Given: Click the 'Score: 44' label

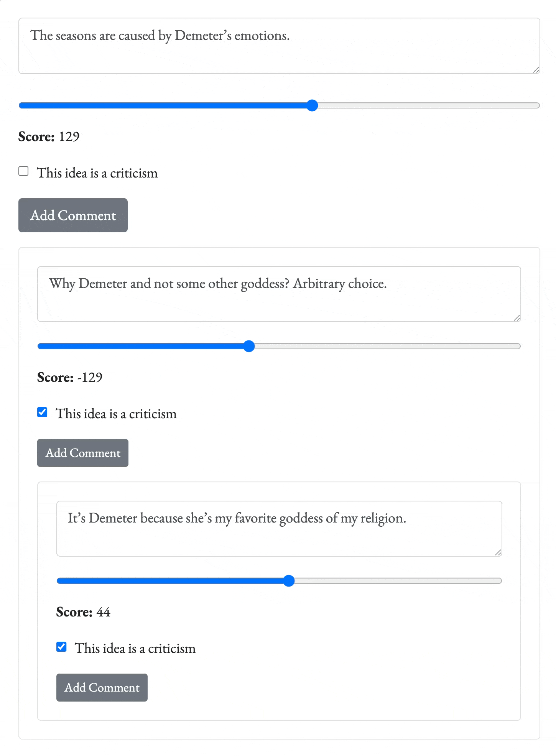Looking at the screenshot, I should coord(83,612).
